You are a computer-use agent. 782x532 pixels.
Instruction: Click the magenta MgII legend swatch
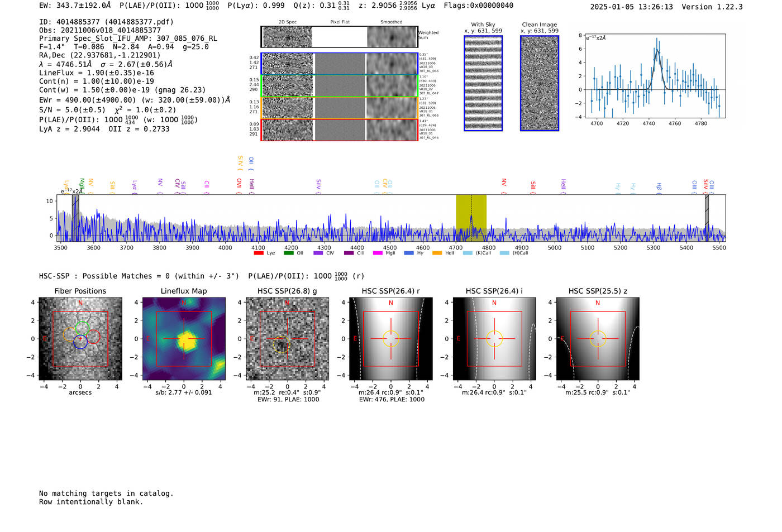pos(378,253)
